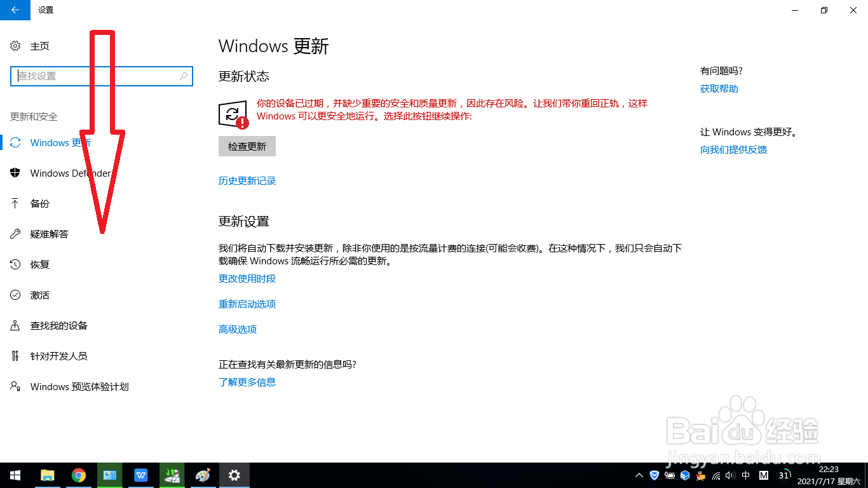The width and height of the screenshot is (868, 488).
Task: Click the M input method tray icon
Action: click(764, 475)
